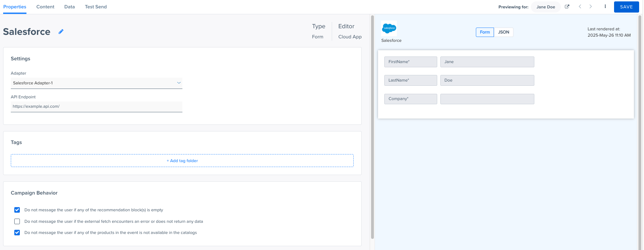Open the Data tab
The image size is (644, 250).
[x=70, y=7]
